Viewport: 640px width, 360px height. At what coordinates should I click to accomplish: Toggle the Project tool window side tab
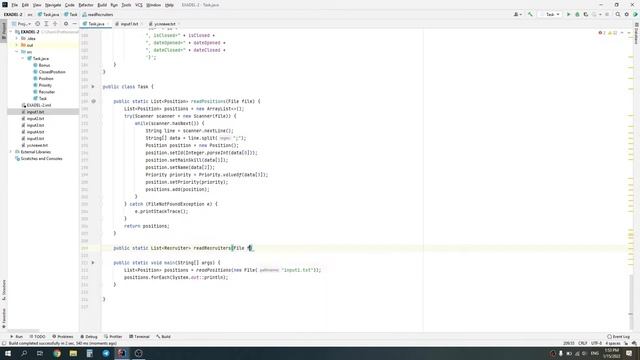4,31
